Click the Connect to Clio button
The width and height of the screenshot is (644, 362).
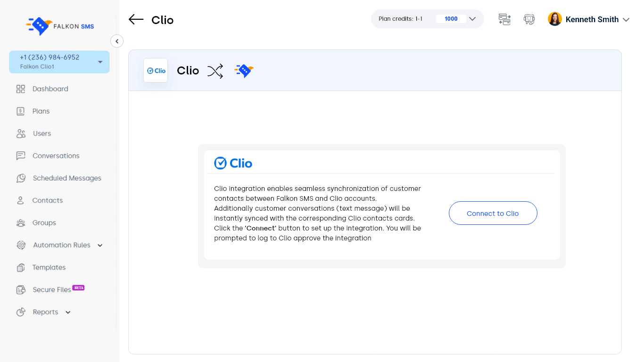point(493,214)
